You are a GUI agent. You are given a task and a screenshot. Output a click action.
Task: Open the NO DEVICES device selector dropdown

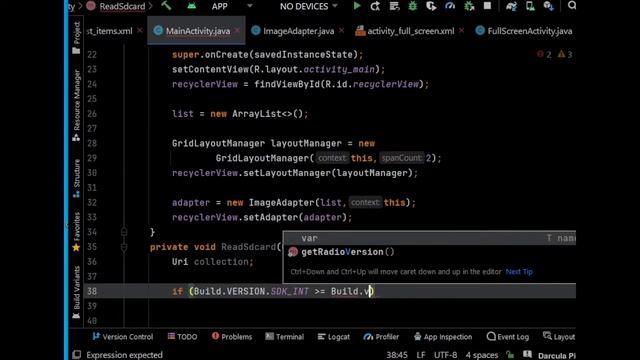point(309,7)
